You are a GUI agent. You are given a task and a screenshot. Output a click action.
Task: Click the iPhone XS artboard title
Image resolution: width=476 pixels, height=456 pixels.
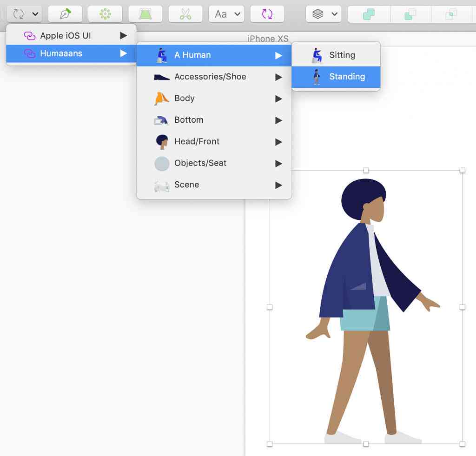tap(268, 39)
